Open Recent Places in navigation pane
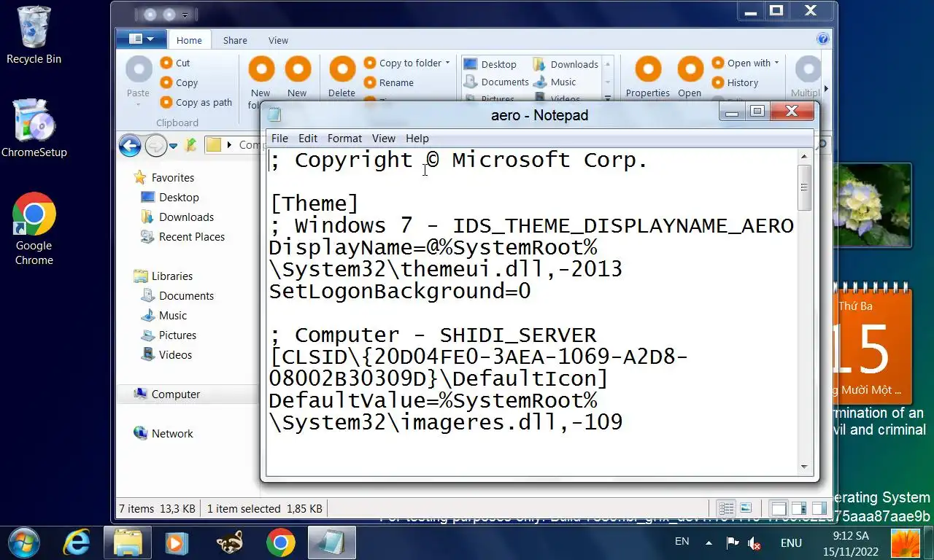This screenshot has height=560, width=934. pos(182,236)
